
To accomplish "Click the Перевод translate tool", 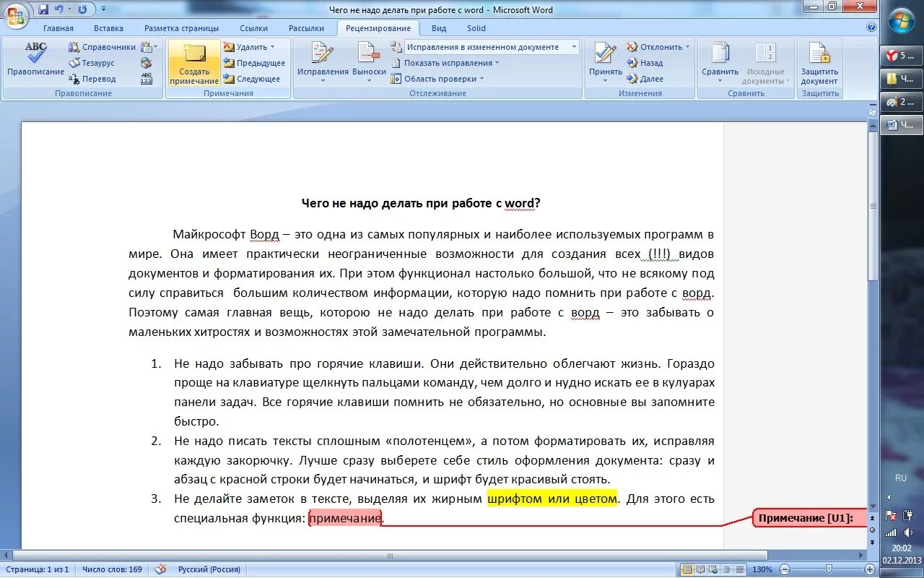I will pyautogui.click(x=92, y=79).
